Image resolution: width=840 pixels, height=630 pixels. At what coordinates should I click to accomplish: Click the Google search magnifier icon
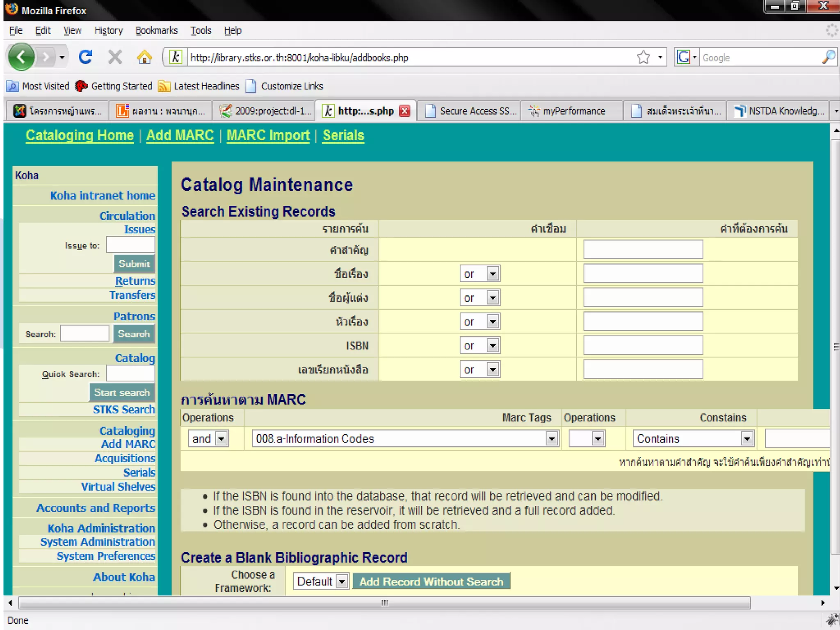[829, 57]
